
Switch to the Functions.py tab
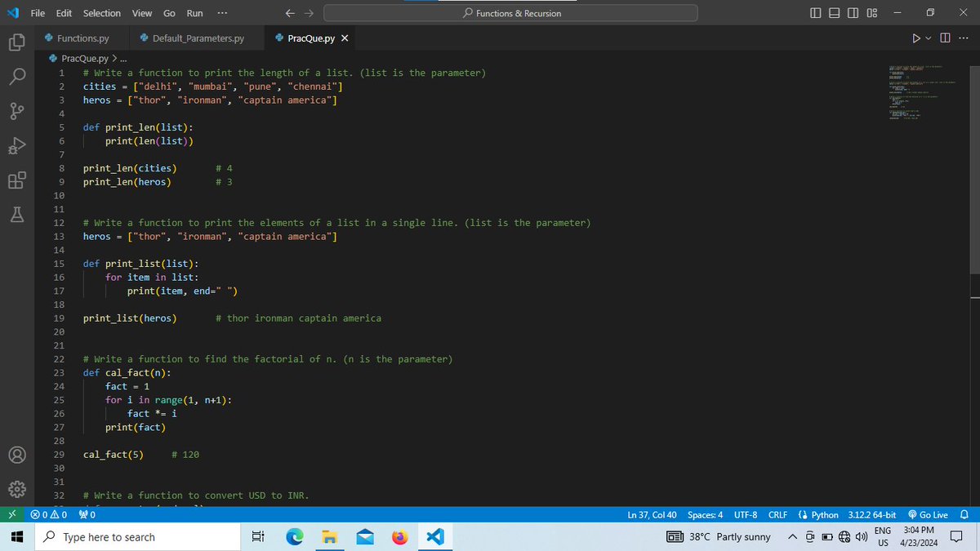click(x=83, y=38)
